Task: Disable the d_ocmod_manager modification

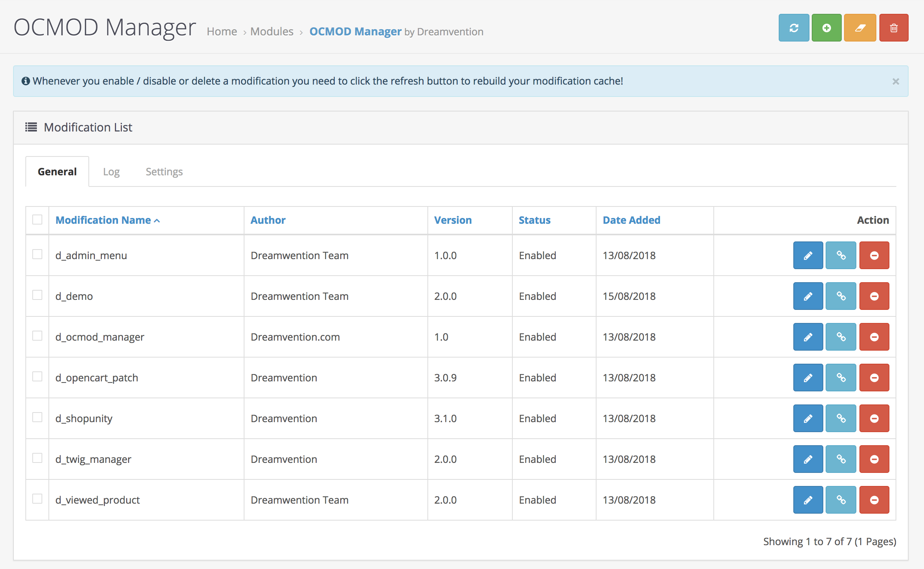Action: [x=874, y=337]
